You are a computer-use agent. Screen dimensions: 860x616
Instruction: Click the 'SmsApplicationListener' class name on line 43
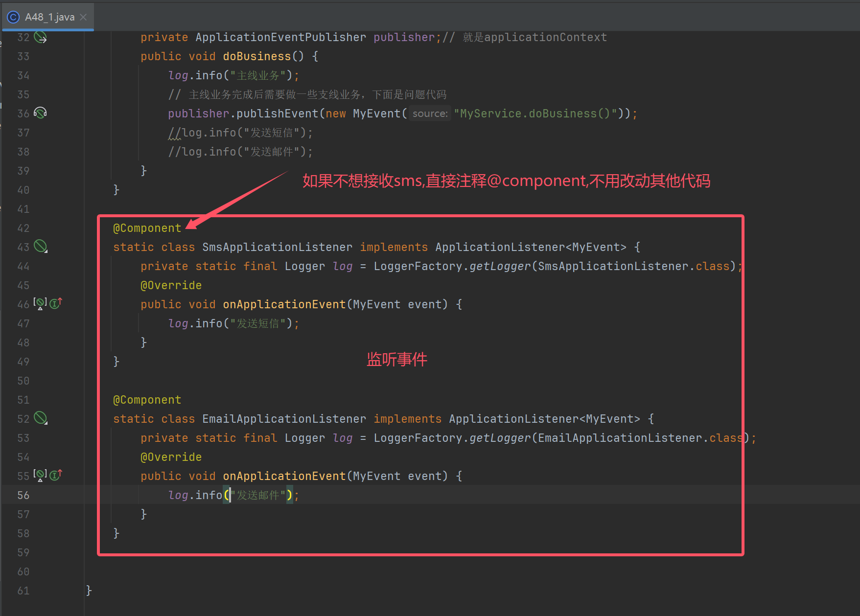(277, 247)
